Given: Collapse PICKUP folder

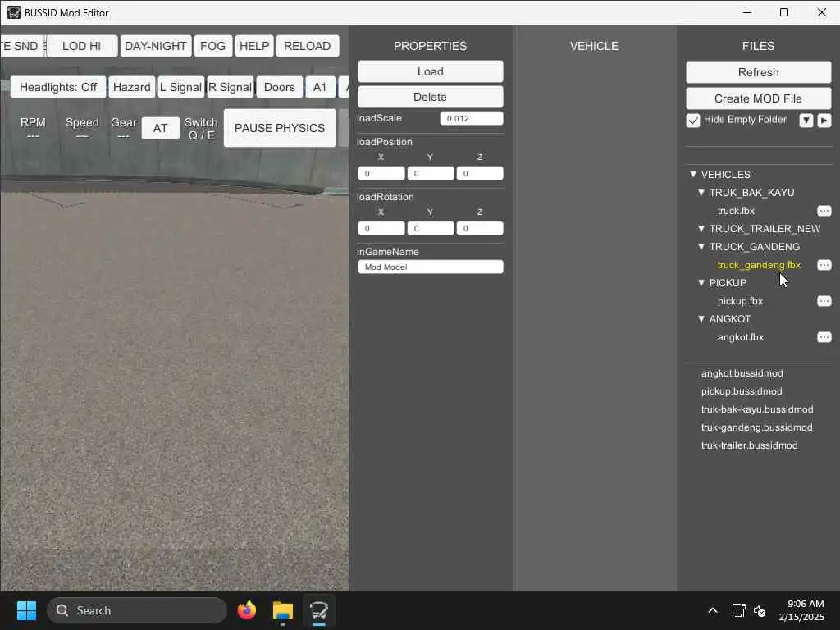Looking at the screenshot, I should tap(701, 282).
